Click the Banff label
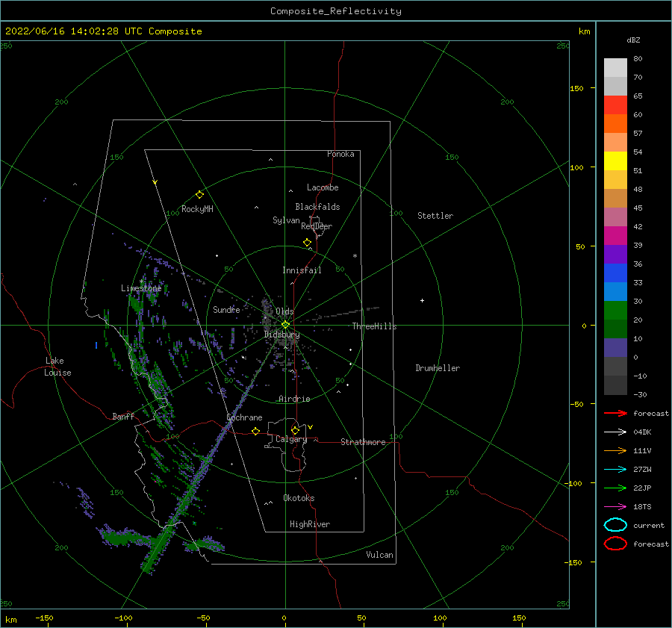The height and width of the screenshot is (628, 672). 123,417
